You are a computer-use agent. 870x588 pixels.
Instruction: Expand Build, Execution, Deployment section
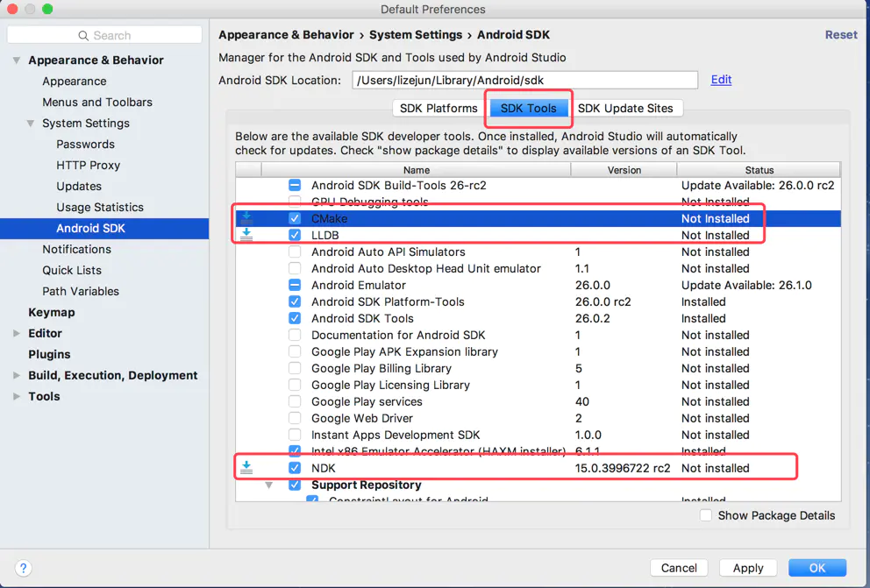[17, 375]
